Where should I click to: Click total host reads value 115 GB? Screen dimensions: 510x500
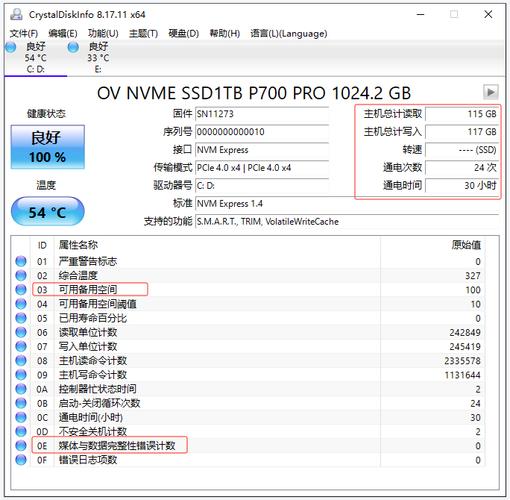click(x=462, y=114)
